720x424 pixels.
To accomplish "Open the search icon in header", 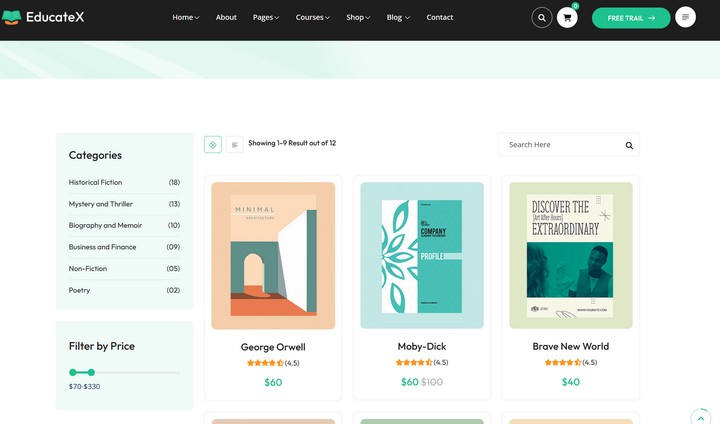I will (x=542, y=18).
